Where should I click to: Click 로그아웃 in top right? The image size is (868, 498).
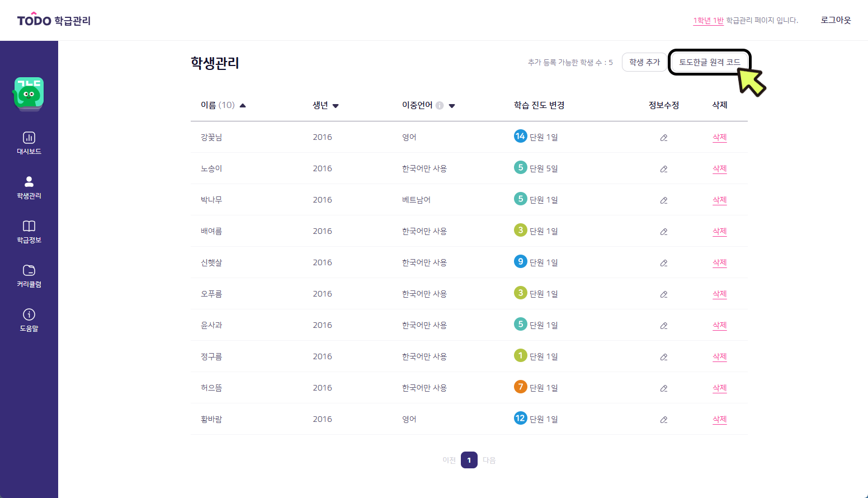(x=836, y=20)
